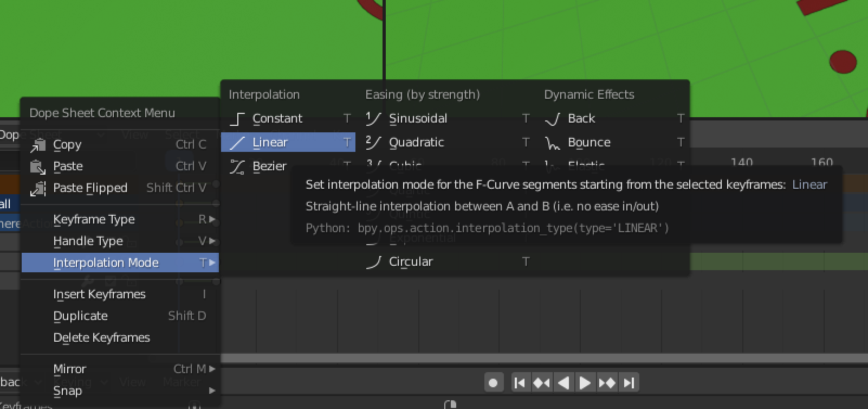The image size is (868, 409).
Task: Open Mirror submenu
Action: (x=120, y=369)
